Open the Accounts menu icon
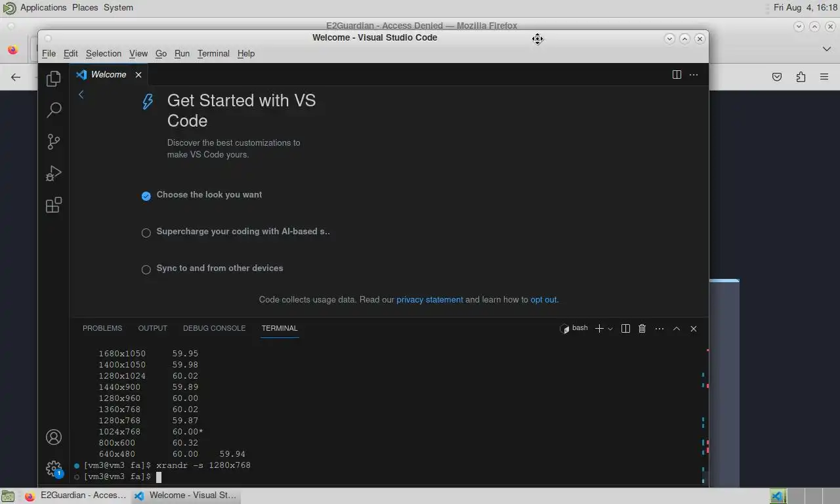 coord(54,437)
